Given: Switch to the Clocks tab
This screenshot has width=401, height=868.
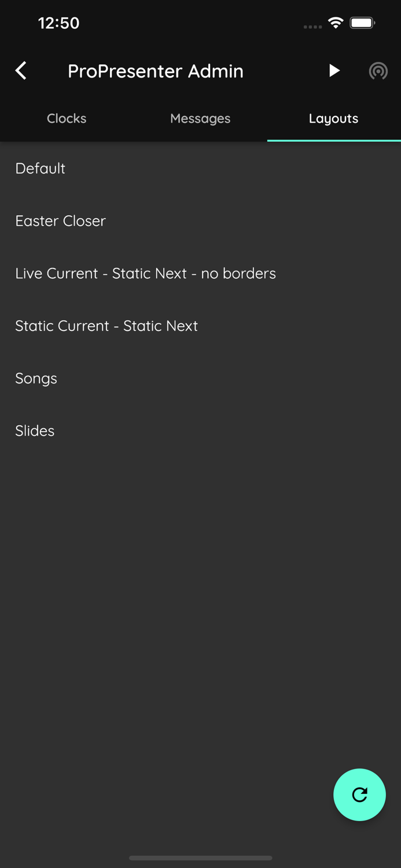Looking at the screenshot, I should 66,119.
